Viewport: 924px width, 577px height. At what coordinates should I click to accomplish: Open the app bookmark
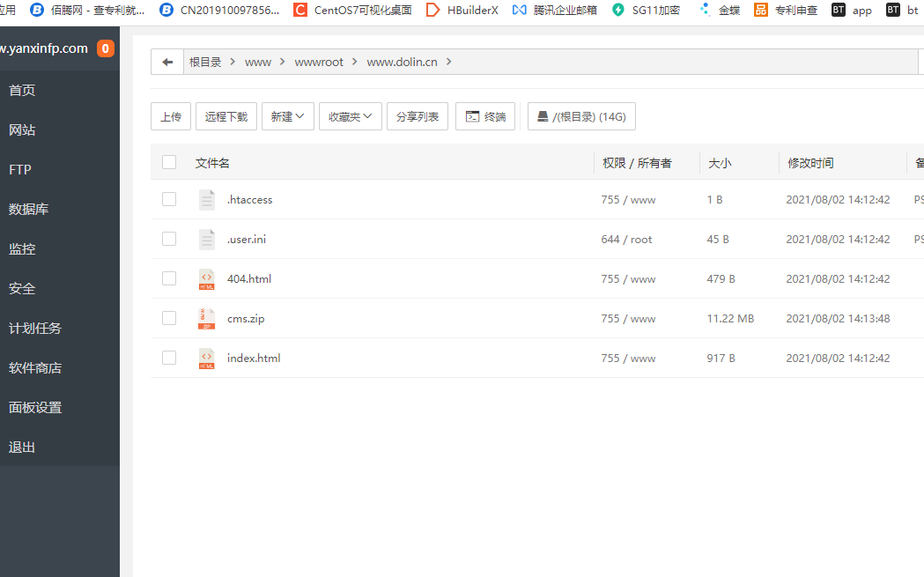coord(852,10)
